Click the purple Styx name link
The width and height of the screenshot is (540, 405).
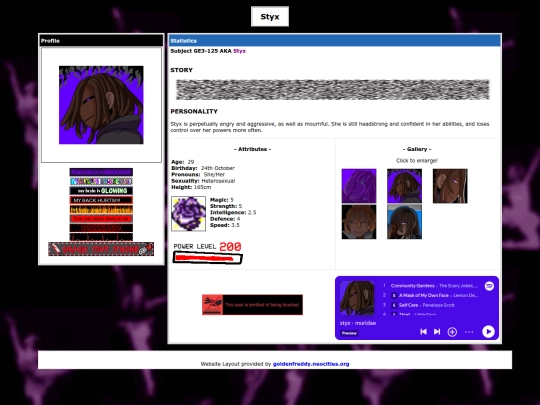240,51
